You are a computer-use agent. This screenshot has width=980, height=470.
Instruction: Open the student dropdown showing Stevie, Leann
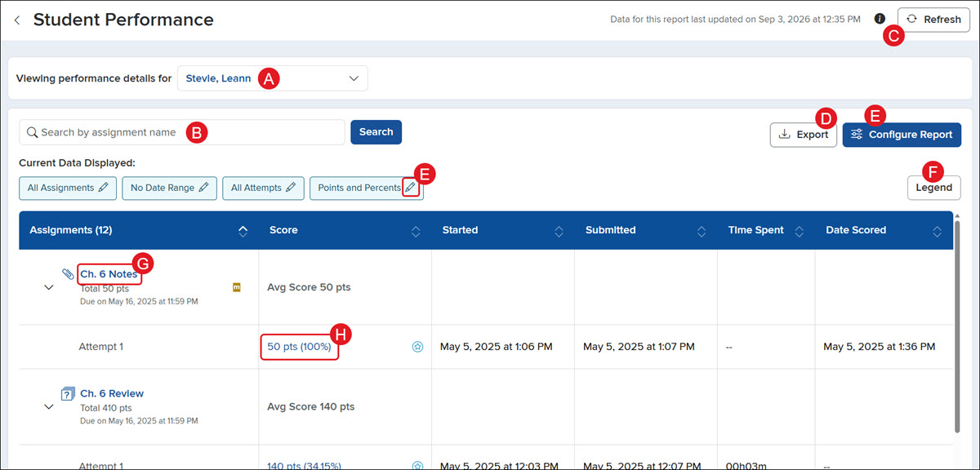click(x=273, y=78)
